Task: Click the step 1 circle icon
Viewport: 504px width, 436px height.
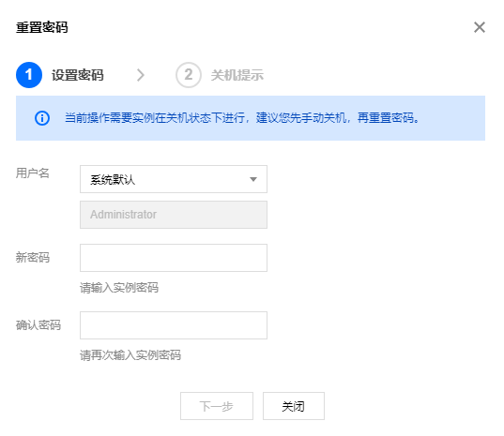Action: (x=29, y=75)
